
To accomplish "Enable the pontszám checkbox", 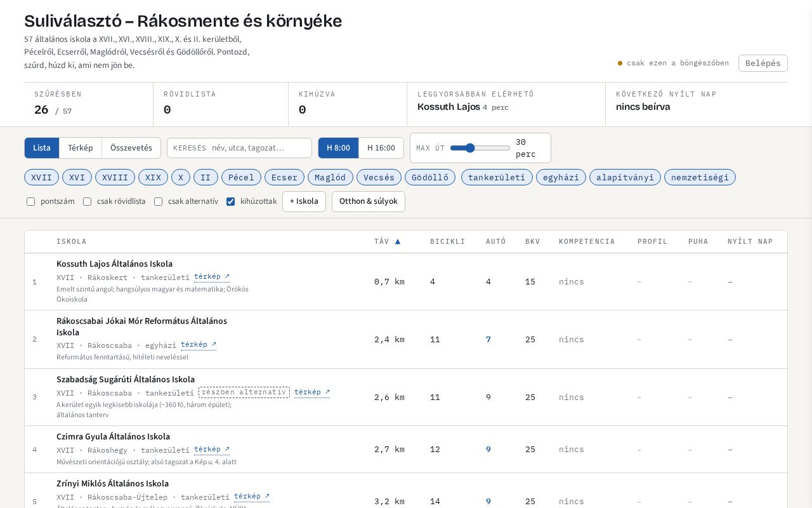I will (30, 201).
